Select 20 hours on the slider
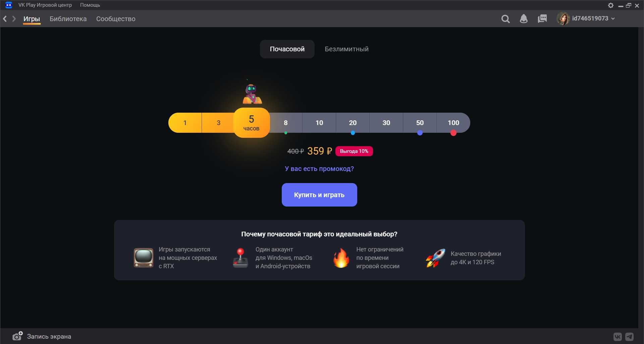Viewport: 644px width, 344px height. (353, 123)
